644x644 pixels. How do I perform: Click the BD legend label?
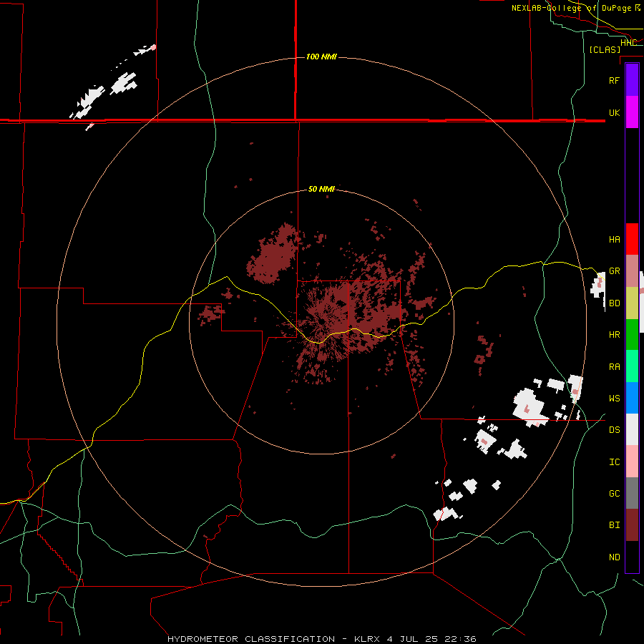coord(615,303)
